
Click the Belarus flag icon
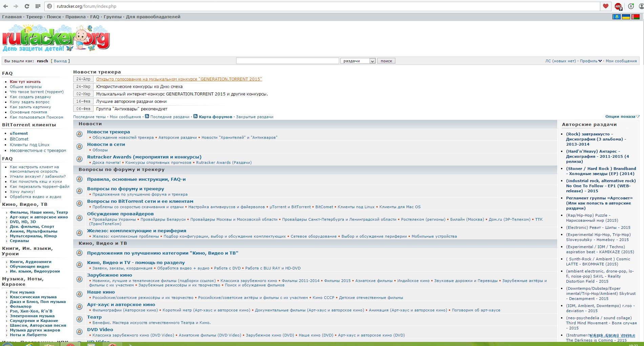[635, 17]
